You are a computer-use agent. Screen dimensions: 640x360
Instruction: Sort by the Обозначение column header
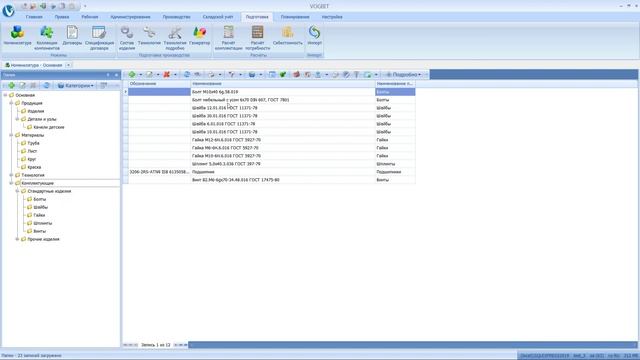pos(160,84)
